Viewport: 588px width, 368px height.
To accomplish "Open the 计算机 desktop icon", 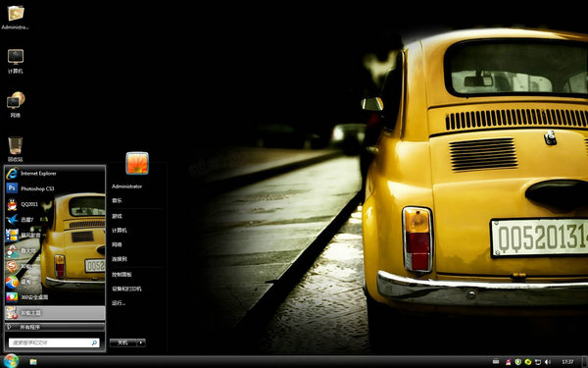I will click(x=16, y=61).
